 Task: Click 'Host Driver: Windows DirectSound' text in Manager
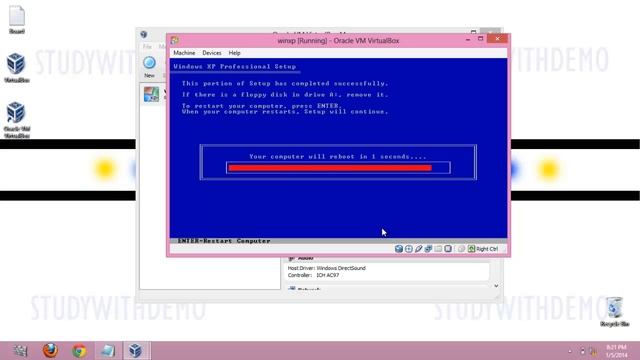327,268
